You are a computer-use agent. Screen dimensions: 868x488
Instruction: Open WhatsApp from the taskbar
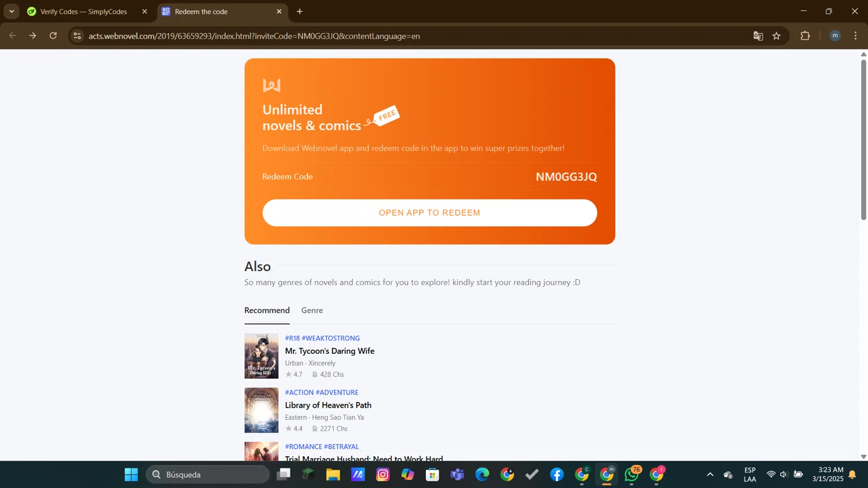[632, 475]
